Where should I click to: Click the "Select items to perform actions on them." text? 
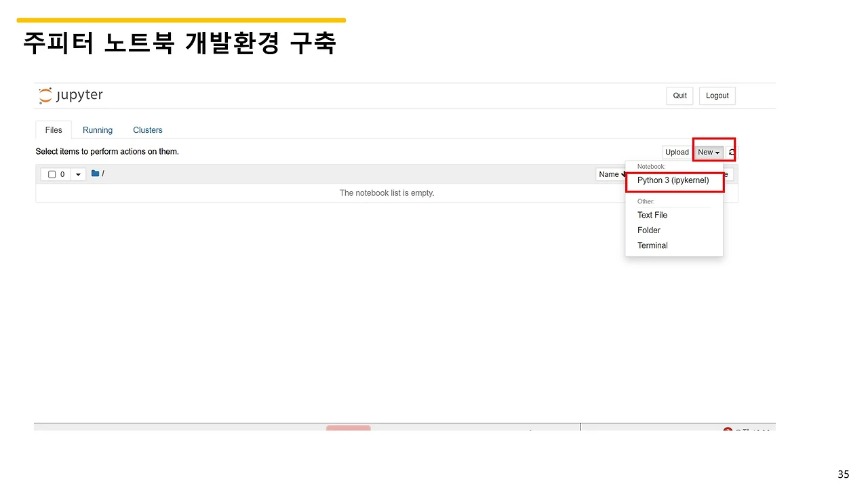107,152
